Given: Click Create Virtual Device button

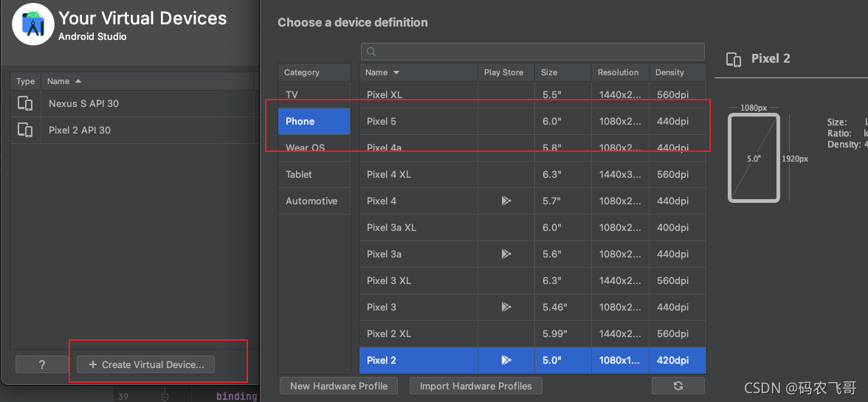Looking at the screenshot, I should click(x=146, y=364).
